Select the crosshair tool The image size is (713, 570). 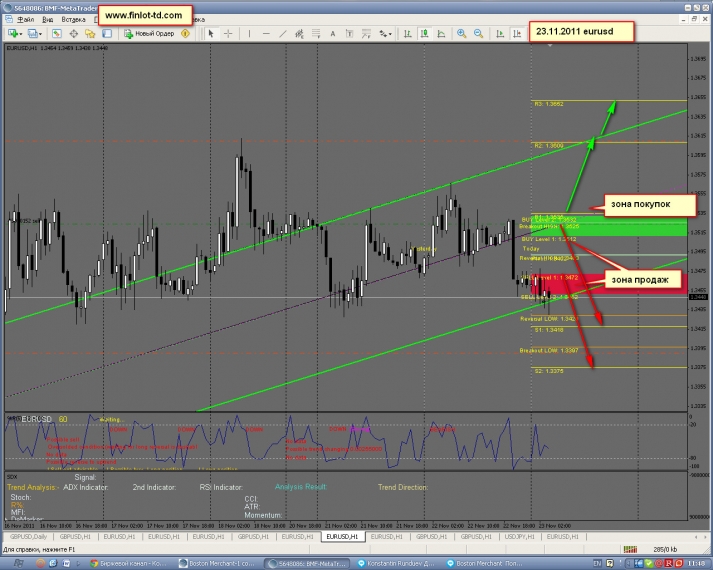coord(228,33)
